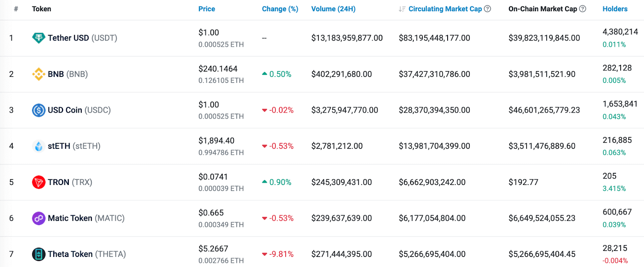644x267 pixels.
Task: Select the TRON row's 3.415% holders change
Action: tap(614, 189)
